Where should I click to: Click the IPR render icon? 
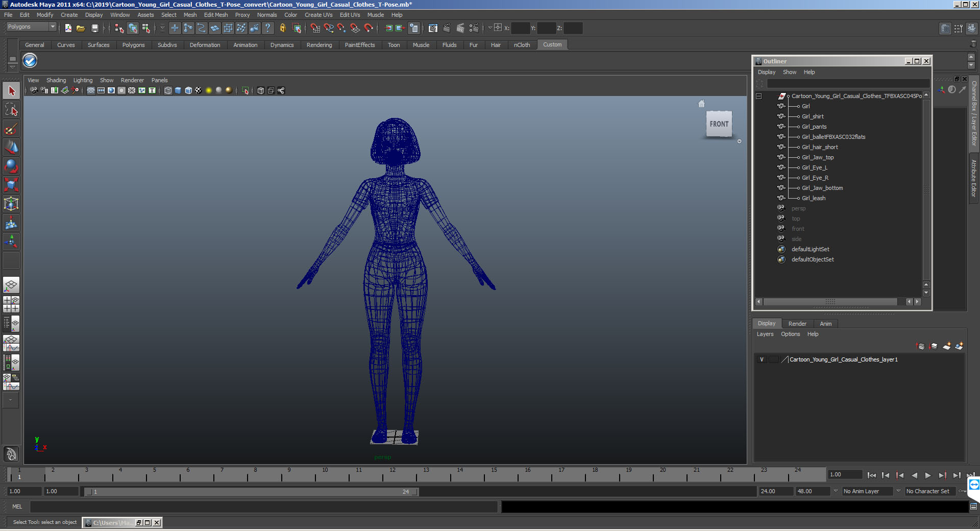click(461, 28)
